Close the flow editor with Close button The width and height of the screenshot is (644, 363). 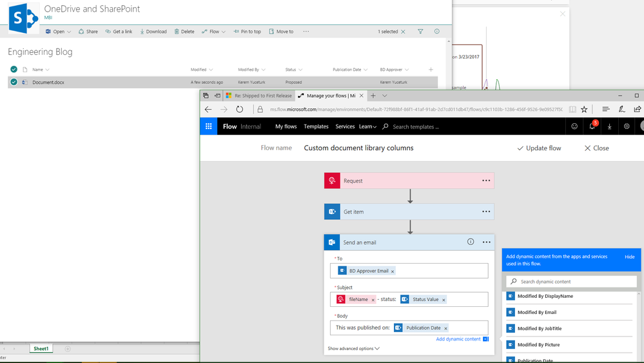coord(597,148)
